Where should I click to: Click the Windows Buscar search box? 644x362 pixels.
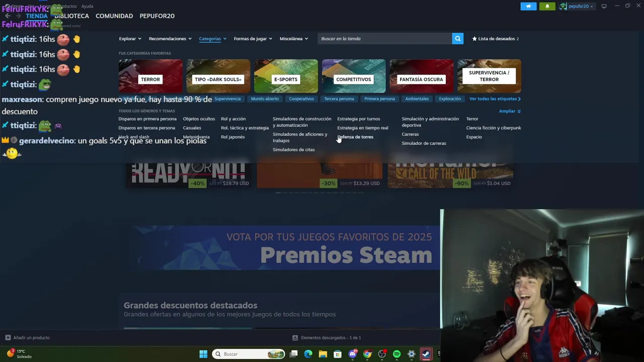[x=249, y=354]
